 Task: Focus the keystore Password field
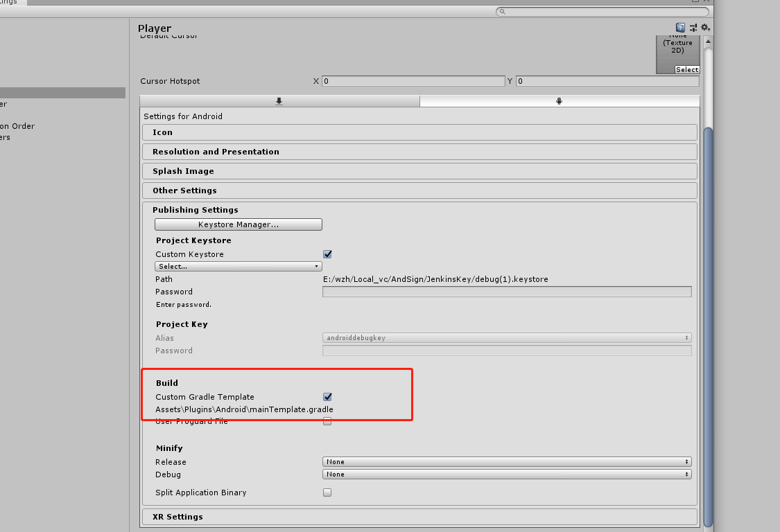[507, 292]
